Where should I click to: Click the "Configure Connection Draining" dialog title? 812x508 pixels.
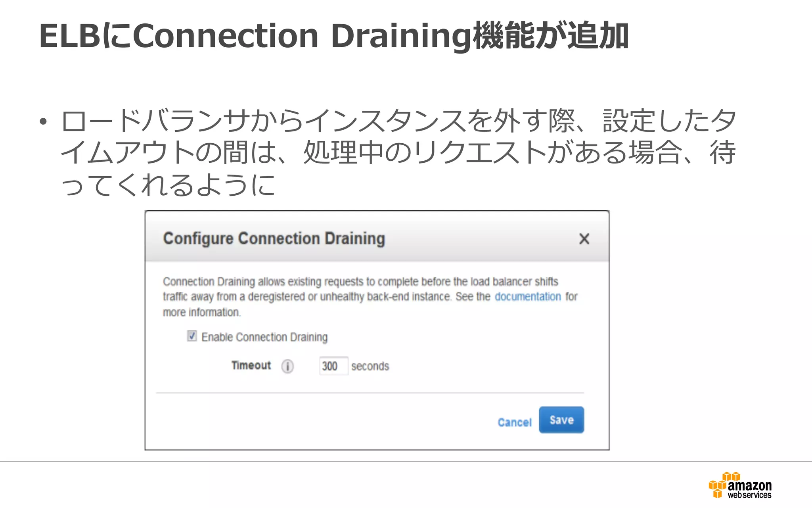tap(274, 239)
